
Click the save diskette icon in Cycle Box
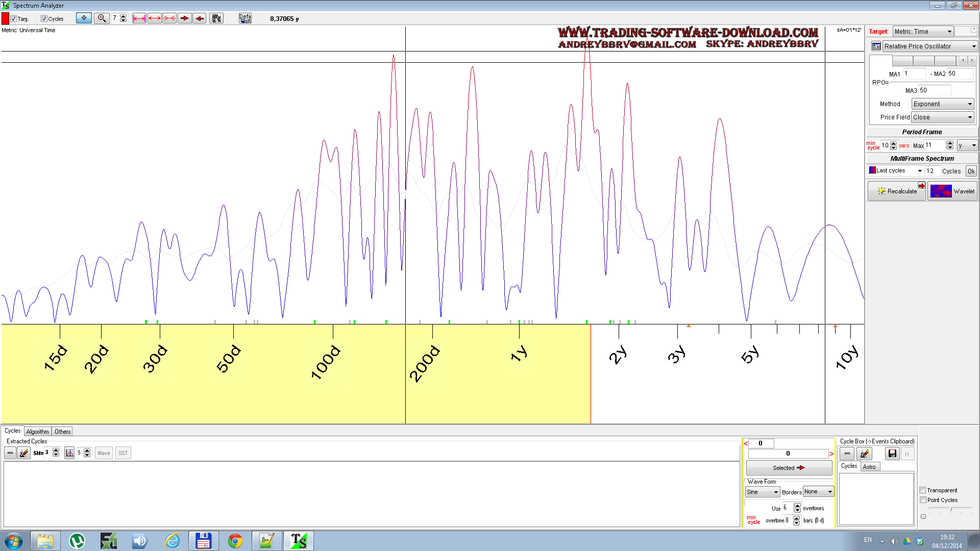[892, 453]
